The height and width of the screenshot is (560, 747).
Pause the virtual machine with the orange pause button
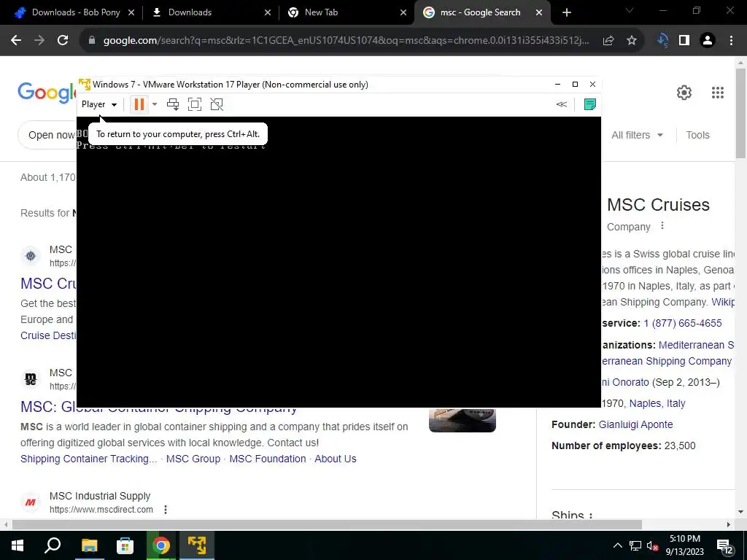(139, 104)
